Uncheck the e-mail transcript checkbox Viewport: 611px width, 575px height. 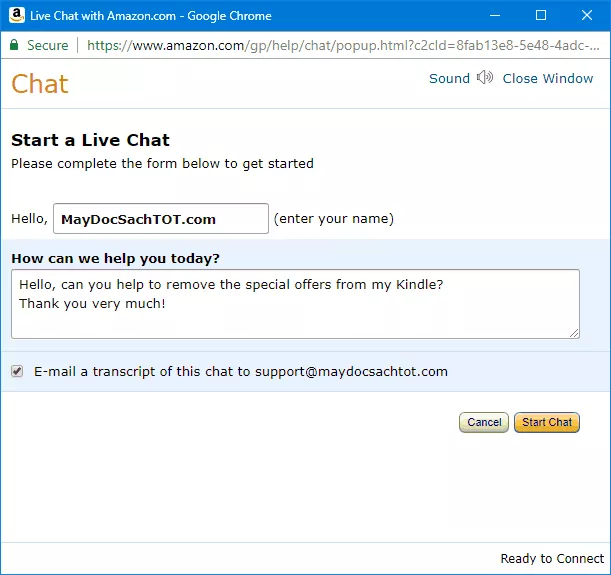pos(17,371)
